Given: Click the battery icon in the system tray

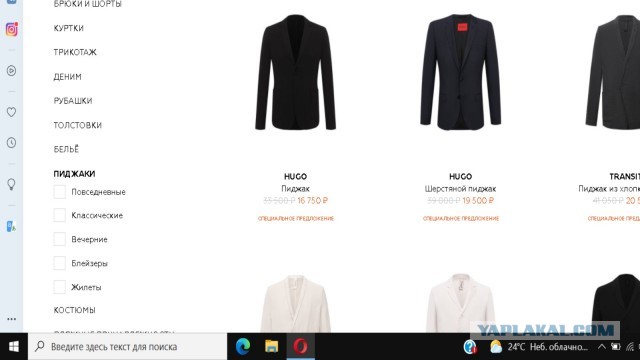Looking at the screenshot, I should [616, 347].
